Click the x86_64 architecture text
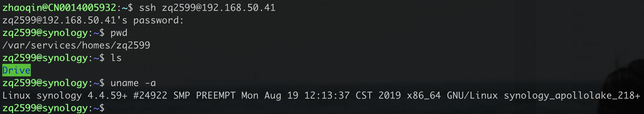The height and width of the screenshot is (114, 644). [x=424, y=95]
